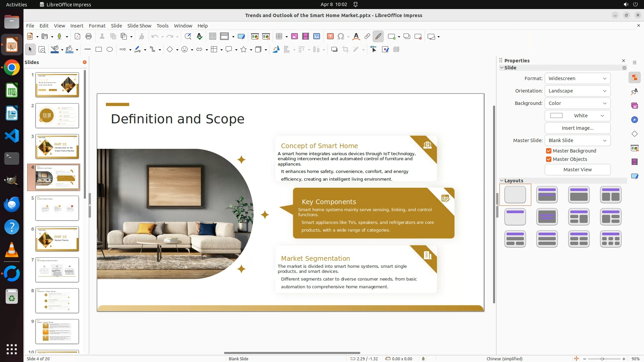
Task: Open the White background color swatch
Action: pyautogui.click(x=577, y=116)
